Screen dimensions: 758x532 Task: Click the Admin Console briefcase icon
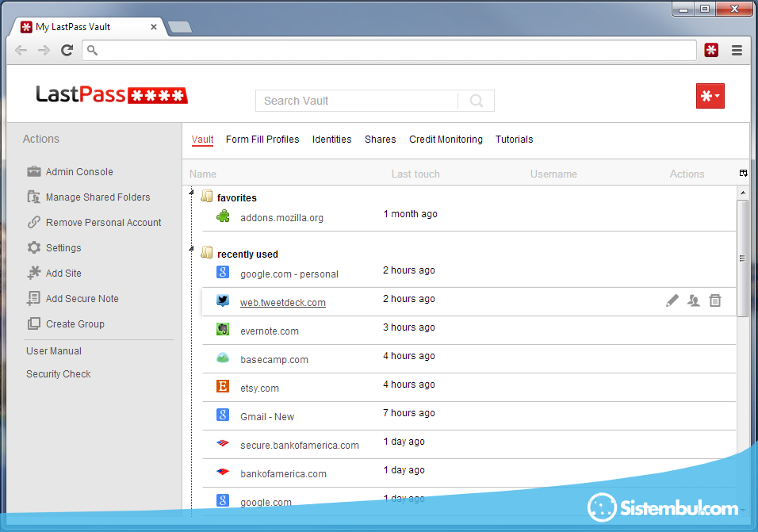34,171
